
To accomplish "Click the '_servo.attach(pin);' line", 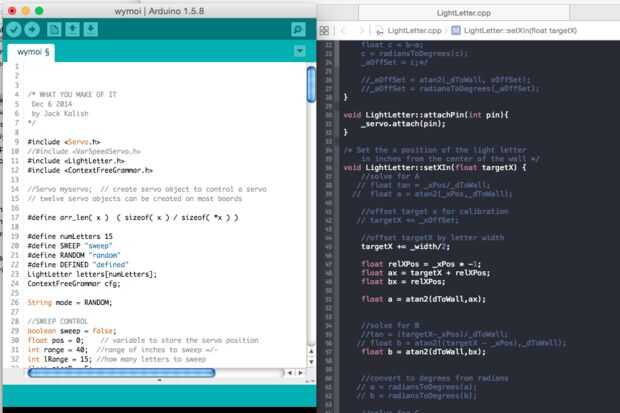I will (403, 124).
